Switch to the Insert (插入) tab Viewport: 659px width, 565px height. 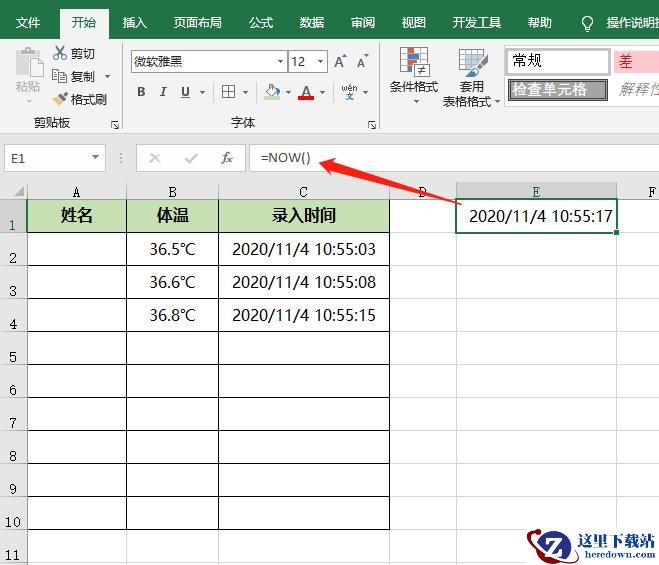pos(134,23)
